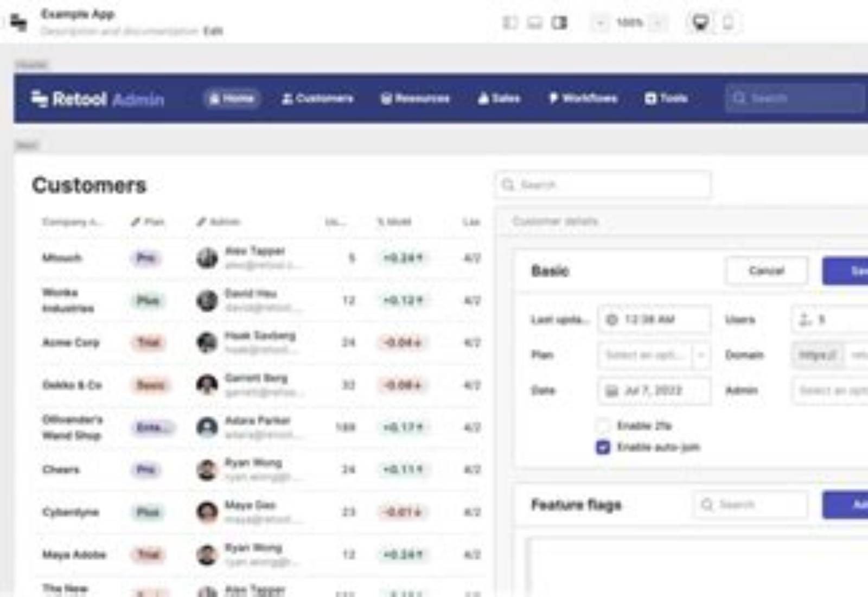
Task: Toggle the right panel layout icon
Action: click(559, 23)
